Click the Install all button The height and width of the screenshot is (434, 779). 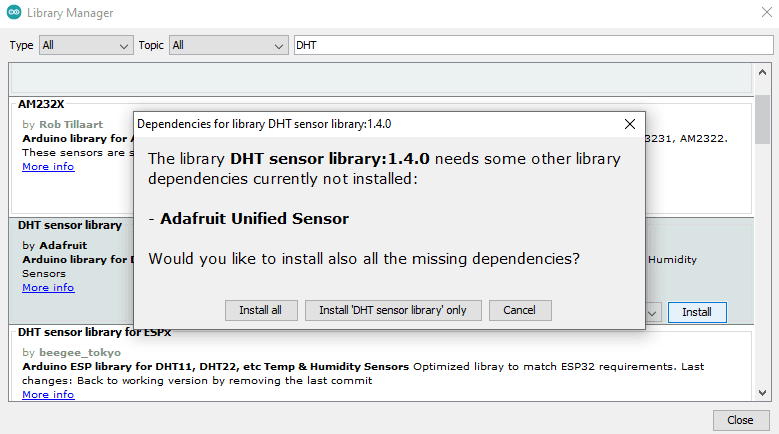(260, 310)
